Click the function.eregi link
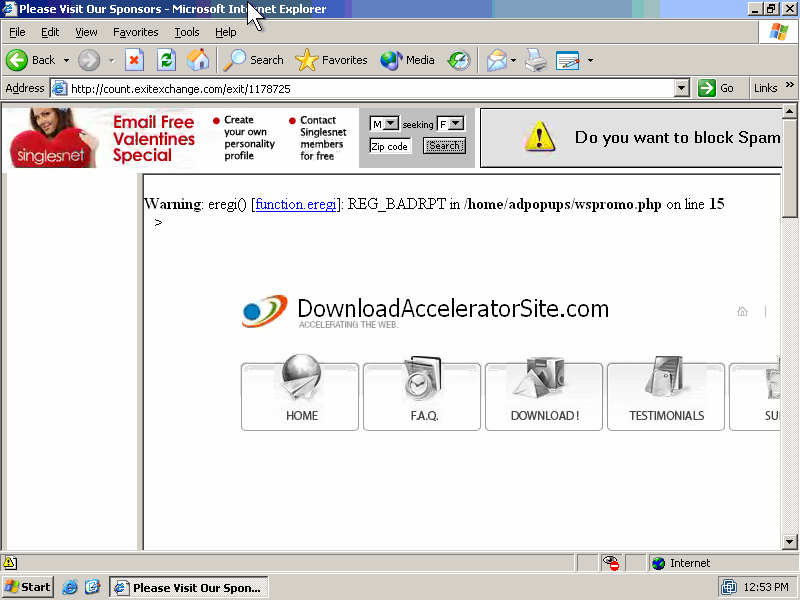Image resolution: width=800 pixels, height=600 pixels. pos(296,204)
